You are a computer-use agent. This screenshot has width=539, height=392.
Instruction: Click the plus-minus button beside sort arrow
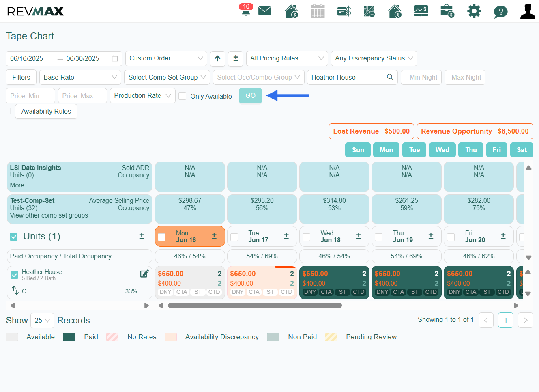(236, 58)
